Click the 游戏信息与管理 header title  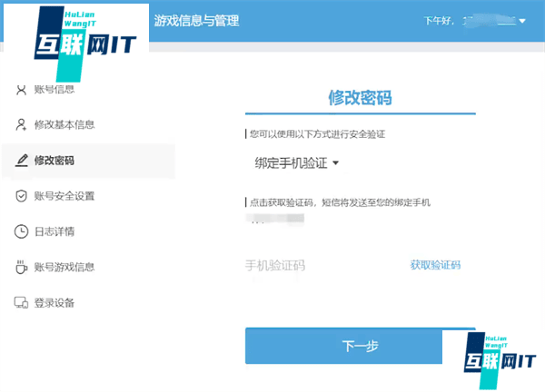pyautogui.click(x=197, y=20)
